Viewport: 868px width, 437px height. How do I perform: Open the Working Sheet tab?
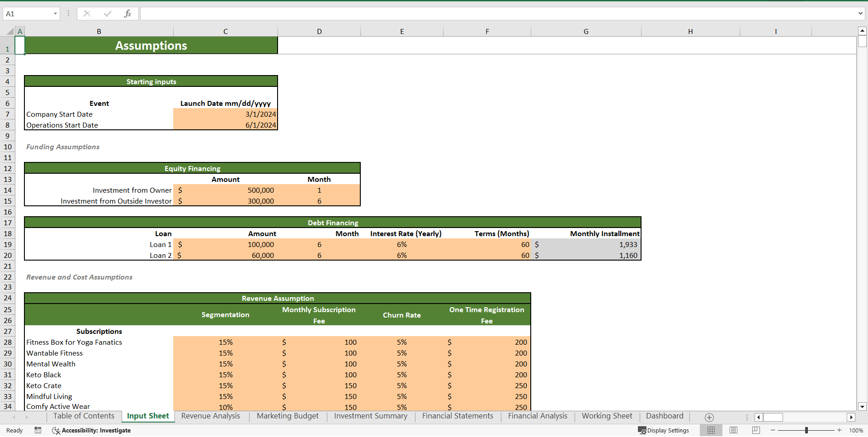(x=607, y=416)
